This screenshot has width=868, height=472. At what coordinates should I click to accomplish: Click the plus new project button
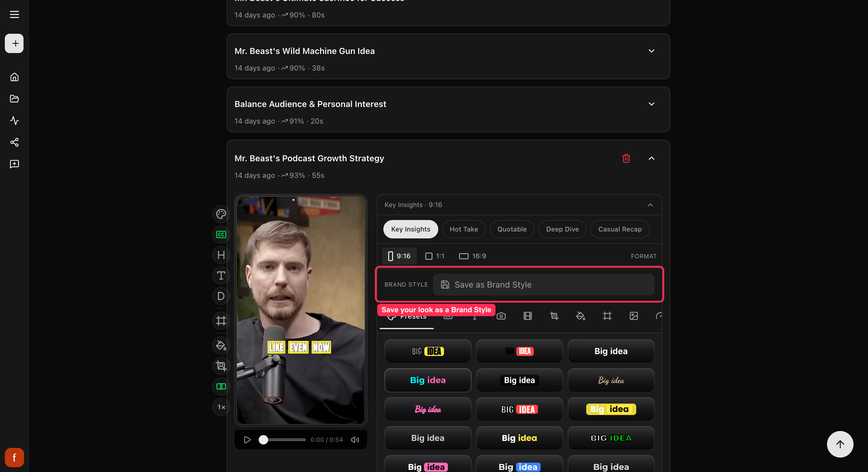[14, 43]
